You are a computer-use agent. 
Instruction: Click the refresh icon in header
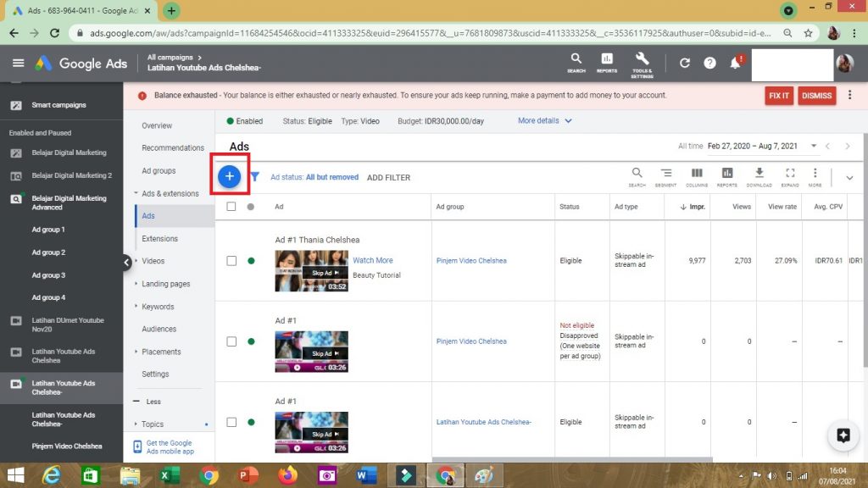pos(685,64)
